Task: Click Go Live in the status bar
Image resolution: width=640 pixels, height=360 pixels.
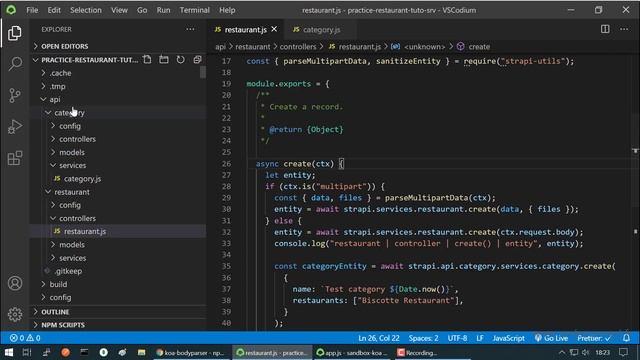Action: [x=551, y=338]
